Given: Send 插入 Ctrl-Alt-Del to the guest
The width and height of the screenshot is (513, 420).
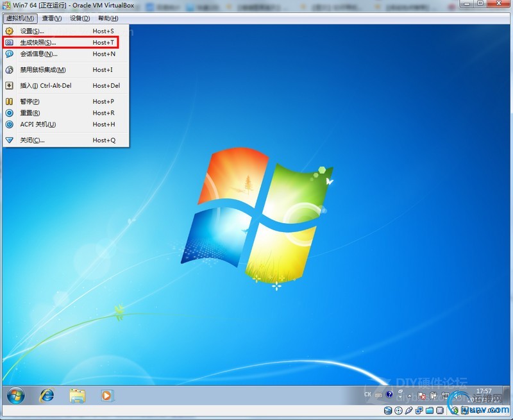Looking at the screenshot, I should click(x=66, y=86).
